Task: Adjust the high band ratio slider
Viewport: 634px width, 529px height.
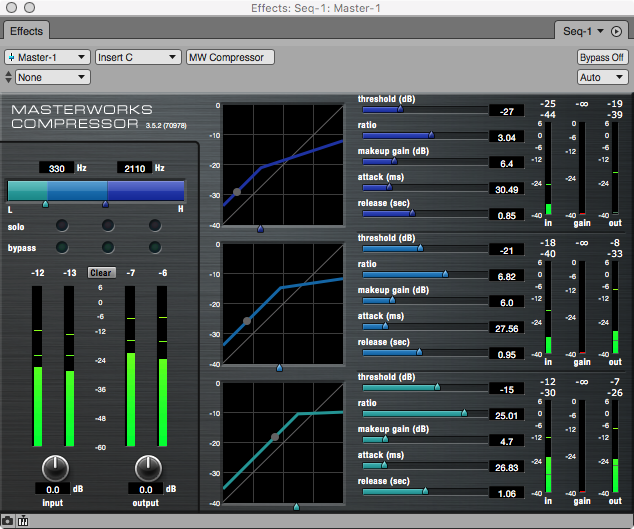Action: [425, 135]
